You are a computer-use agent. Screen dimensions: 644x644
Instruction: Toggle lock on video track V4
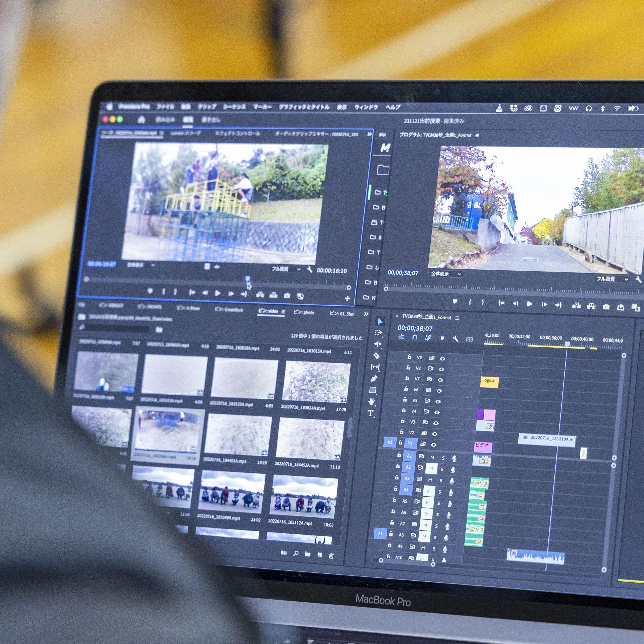pyautogui.click(x=404, y=410)
